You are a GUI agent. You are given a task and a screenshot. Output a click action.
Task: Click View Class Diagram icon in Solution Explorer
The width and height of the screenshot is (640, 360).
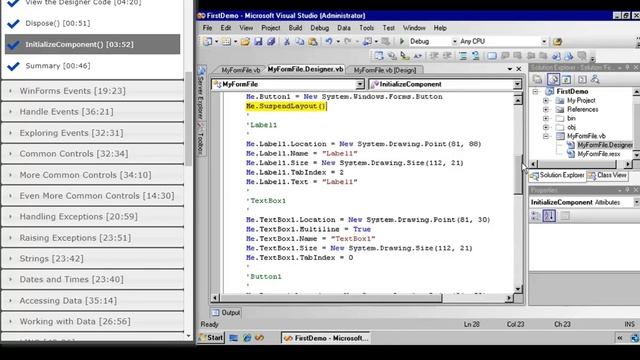[596, 79]
